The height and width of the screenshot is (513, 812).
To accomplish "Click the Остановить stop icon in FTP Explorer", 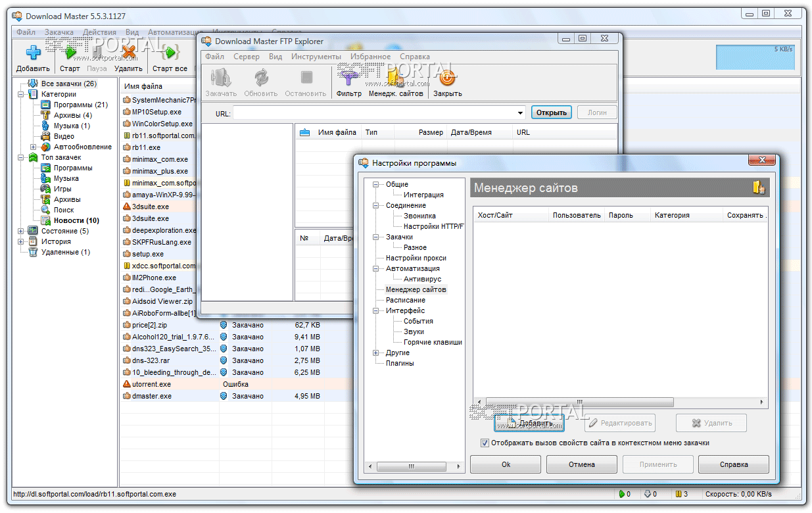I will tap(306, 78).
